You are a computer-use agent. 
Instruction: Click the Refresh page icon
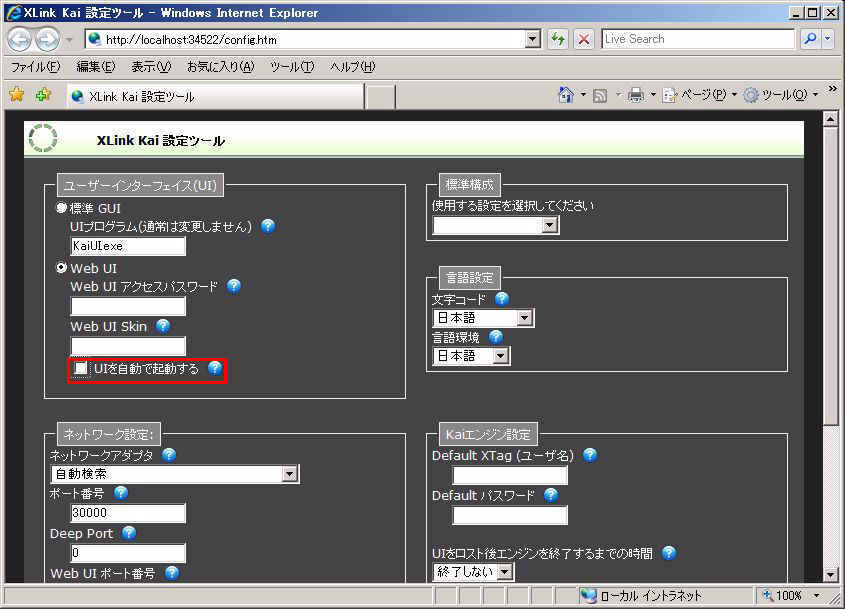[x=558, y=39]
